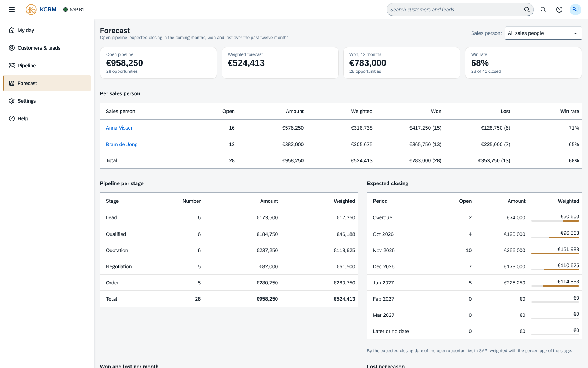Click the Win rate 68% card

(523, 63)
